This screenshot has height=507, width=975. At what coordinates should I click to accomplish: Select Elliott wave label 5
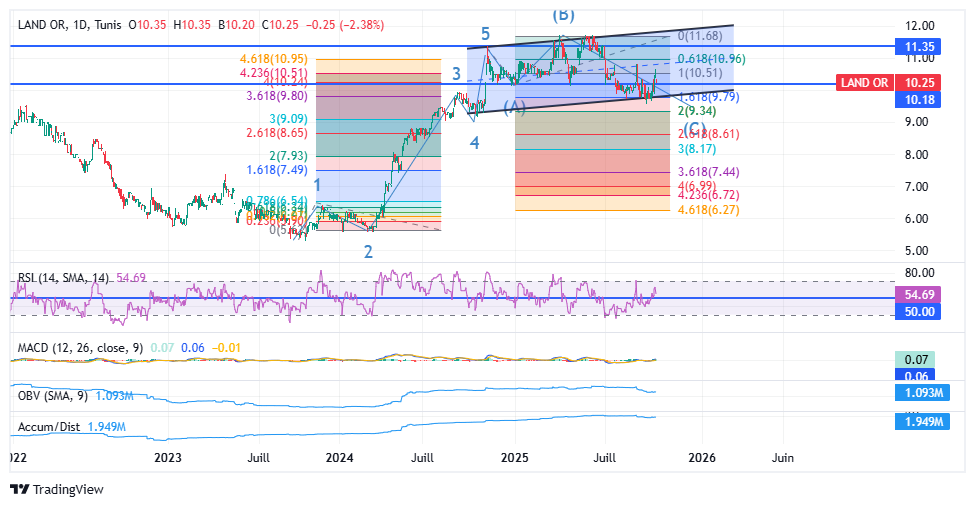pyautogui.click(x=485, y=35)
